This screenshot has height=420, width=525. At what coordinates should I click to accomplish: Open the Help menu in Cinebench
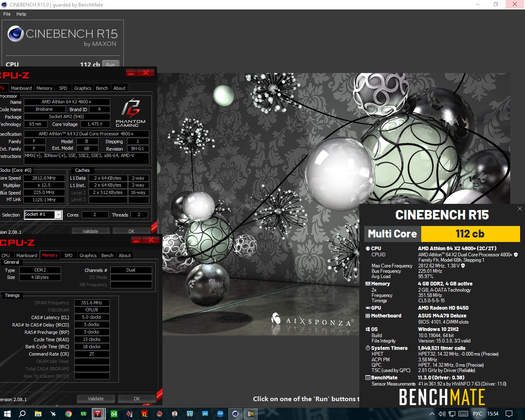click(x=21, y=14)
